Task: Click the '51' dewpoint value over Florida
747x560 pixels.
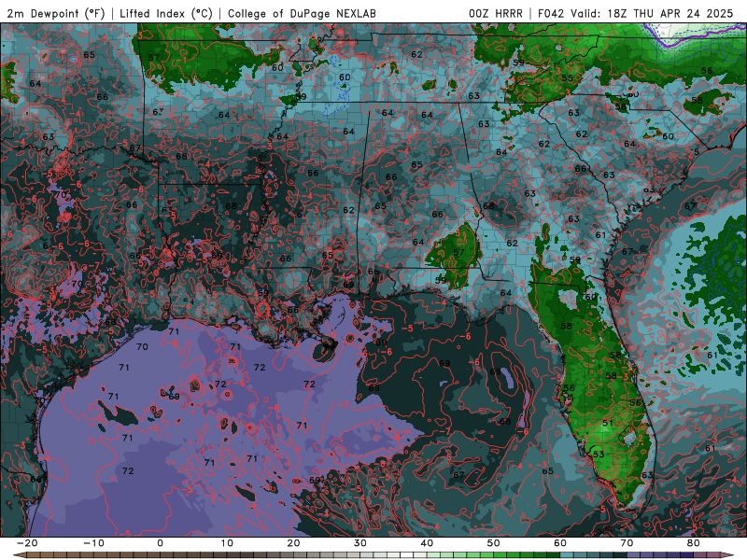Action: coord(608,423)
